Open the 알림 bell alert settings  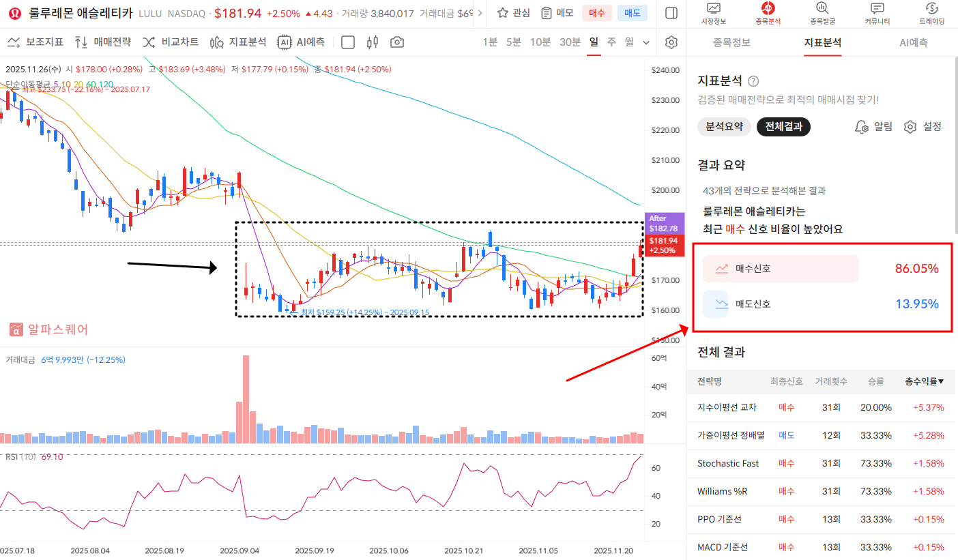pyautogui.click(x=873, y=127)
